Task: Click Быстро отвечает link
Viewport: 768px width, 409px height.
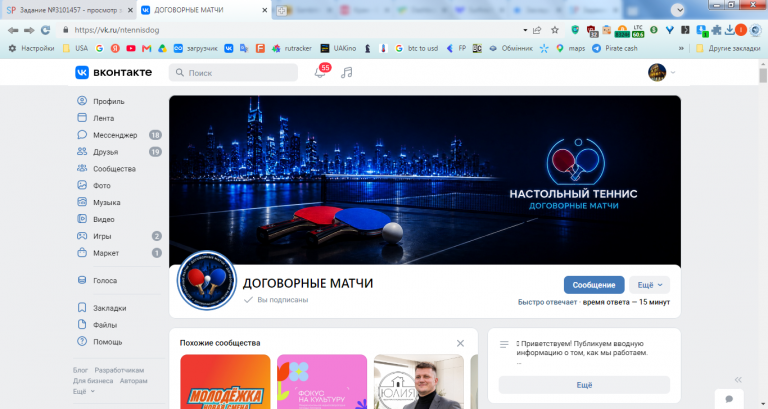Action: pos(547,302)
